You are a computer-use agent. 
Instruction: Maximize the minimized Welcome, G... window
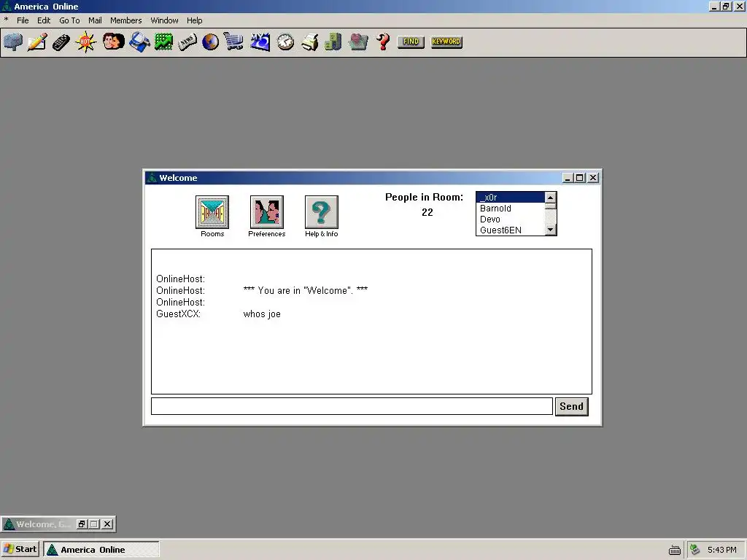(x=94, y=524)
